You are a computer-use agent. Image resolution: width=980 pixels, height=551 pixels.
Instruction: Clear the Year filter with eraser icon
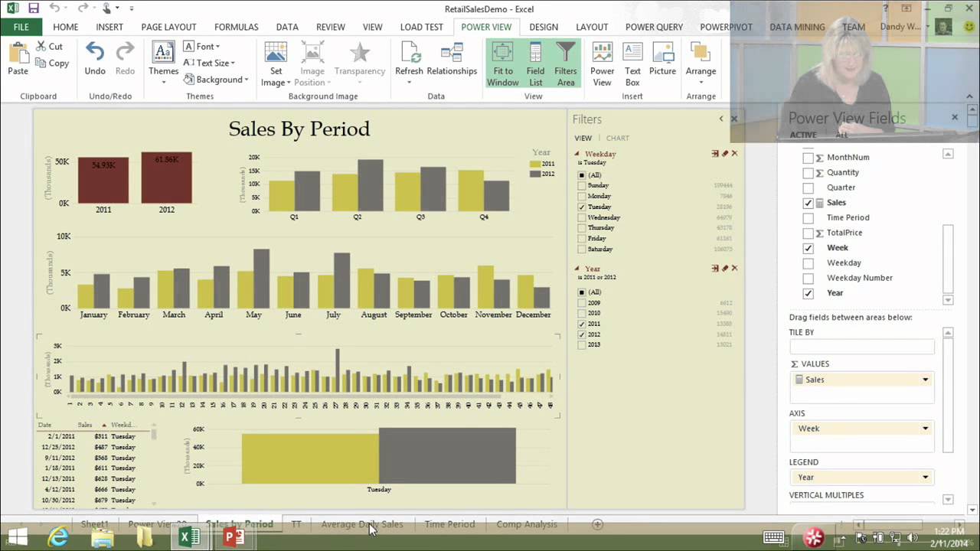(x=725, y=269)
